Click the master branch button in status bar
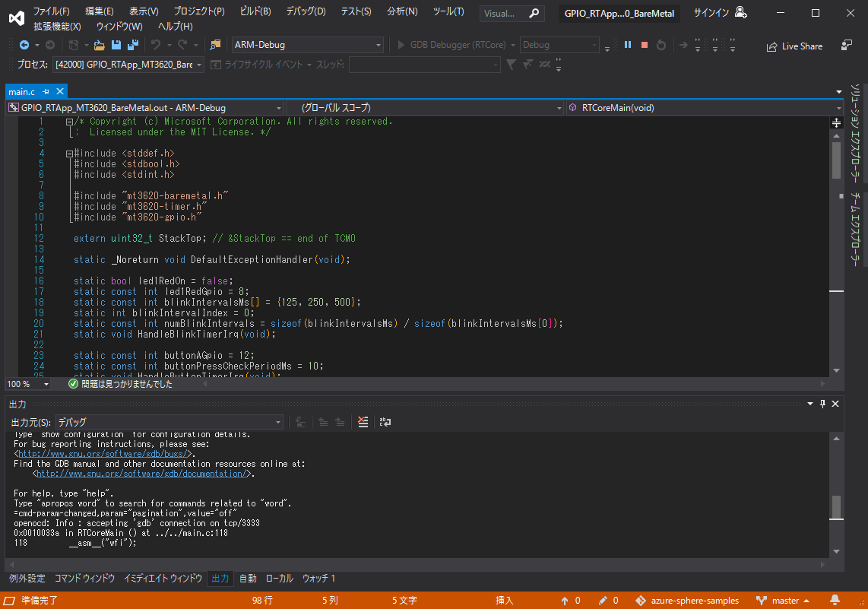Image resolution: width=868 pixels, height=609 pixels. pos(783,601)
